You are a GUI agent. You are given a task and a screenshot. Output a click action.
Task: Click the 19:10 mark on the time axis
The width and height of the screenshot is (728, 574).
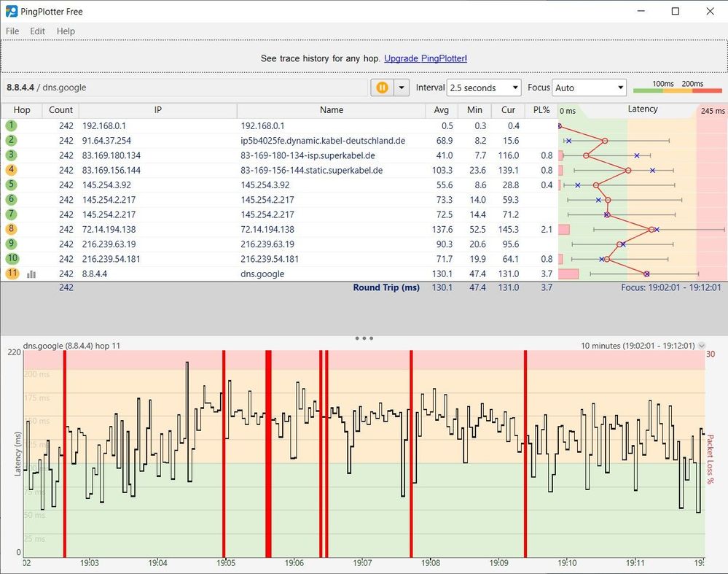click(567, 563)
